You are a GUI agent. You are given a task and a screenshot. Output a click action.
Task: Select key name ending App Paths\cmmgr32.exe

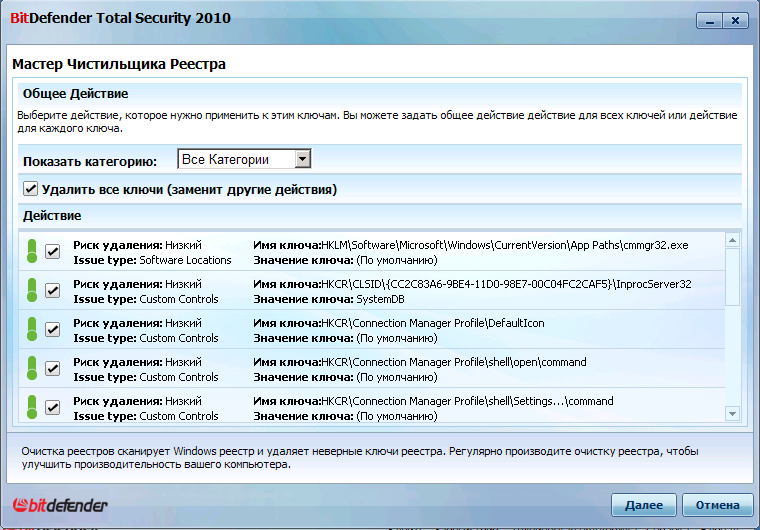coord(471,245)
